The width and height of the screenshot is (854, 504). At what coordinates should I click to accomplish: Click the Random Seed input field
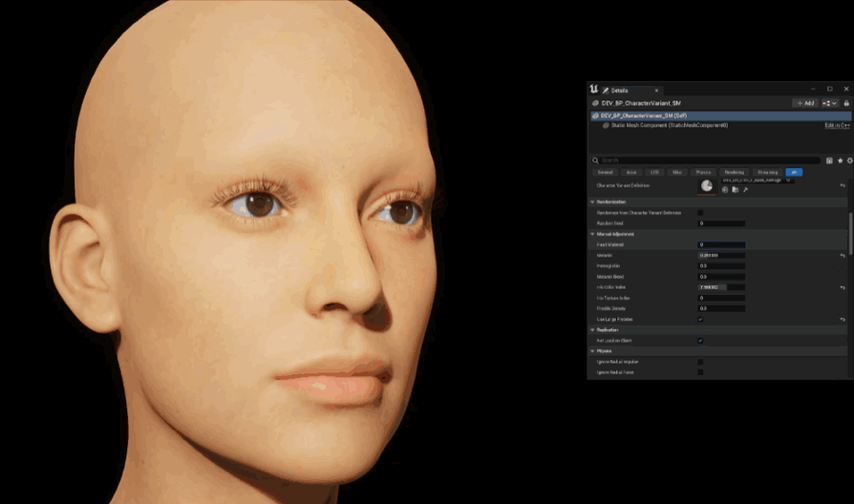721,224
